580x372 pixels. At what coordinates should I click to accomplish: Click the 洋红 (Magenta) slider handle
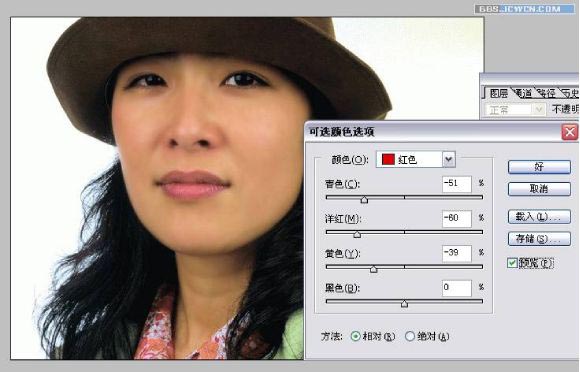357,234
